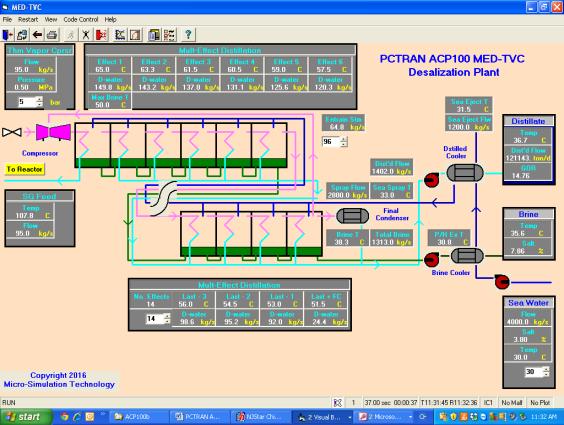This screenshot has width=564, height=425.
Task: Click the S-shaped break symbol between effect rows
Action: 164,198
